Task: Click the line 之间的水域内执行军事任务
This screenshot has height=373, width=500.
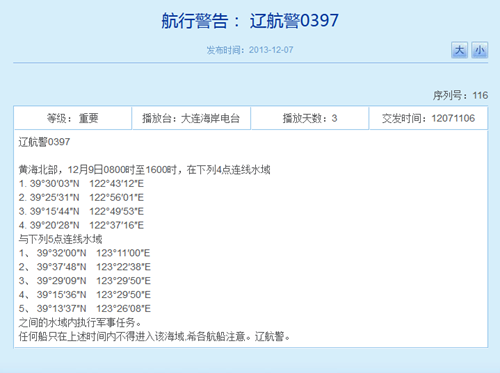Action: tap(80, 322)
